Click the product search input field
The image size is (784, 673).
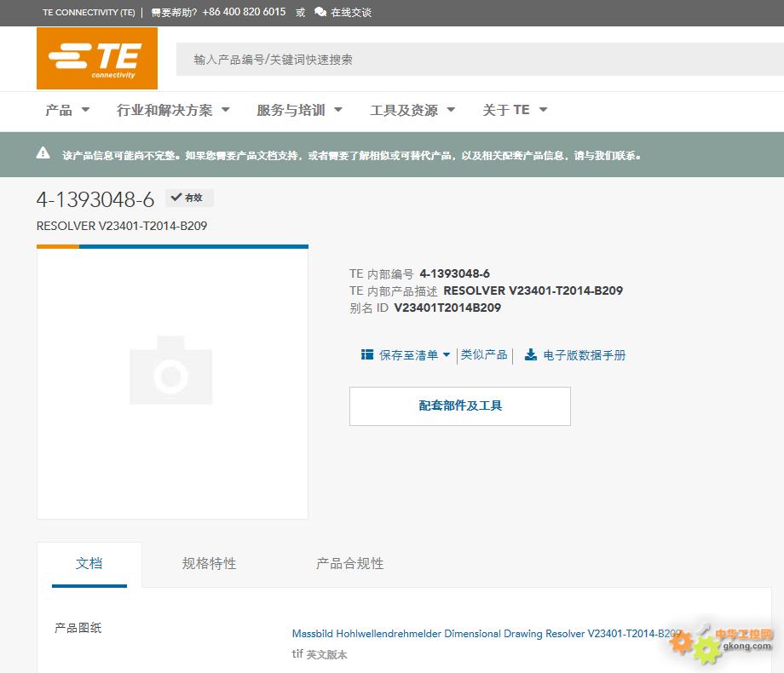pyautogui.click(x=480, y=60)
